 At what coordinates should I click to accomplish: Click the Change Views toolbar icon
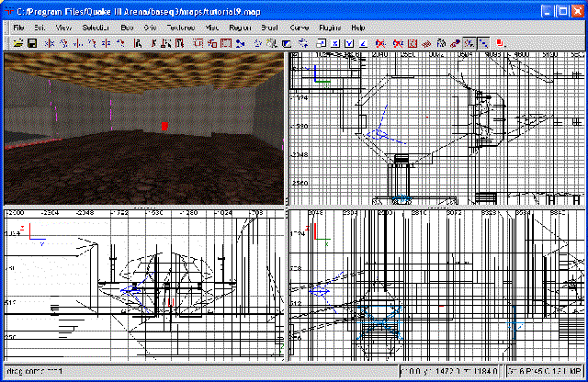point(257,43)
